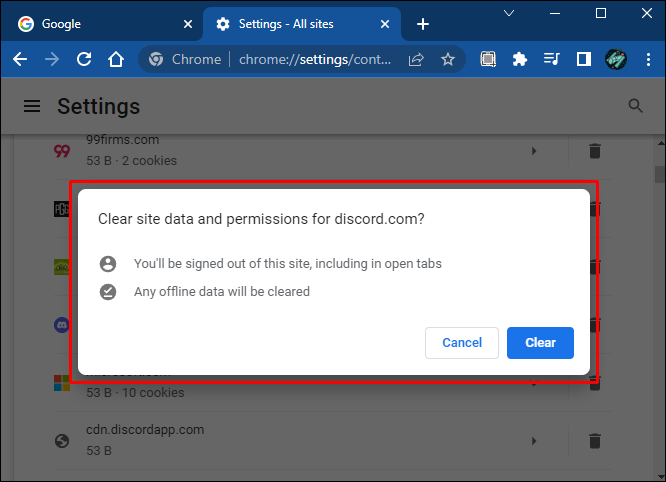This screenshot has height=482, width=666.
Task: Click the dialog title about discord.com
Action: coord(261,219)
